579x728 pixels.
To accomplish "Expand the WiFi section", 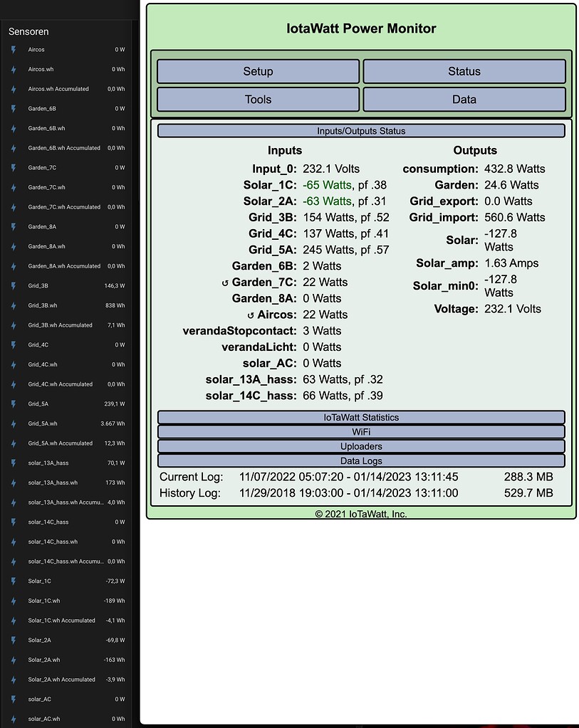I will point(360,432).
